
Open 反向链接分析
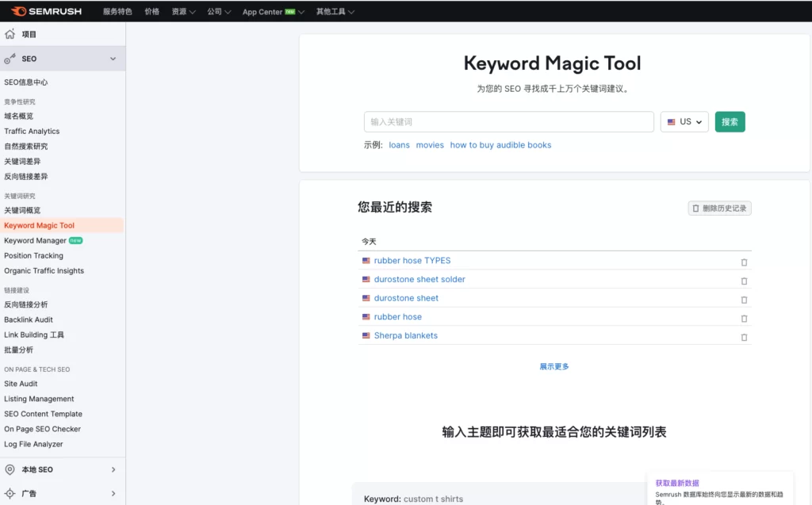click(26, 304)
